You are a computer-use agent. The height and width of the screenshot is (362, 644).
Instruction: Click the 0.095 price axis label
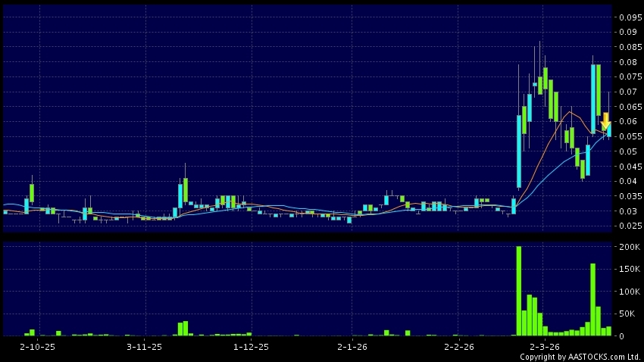[627, 17]
